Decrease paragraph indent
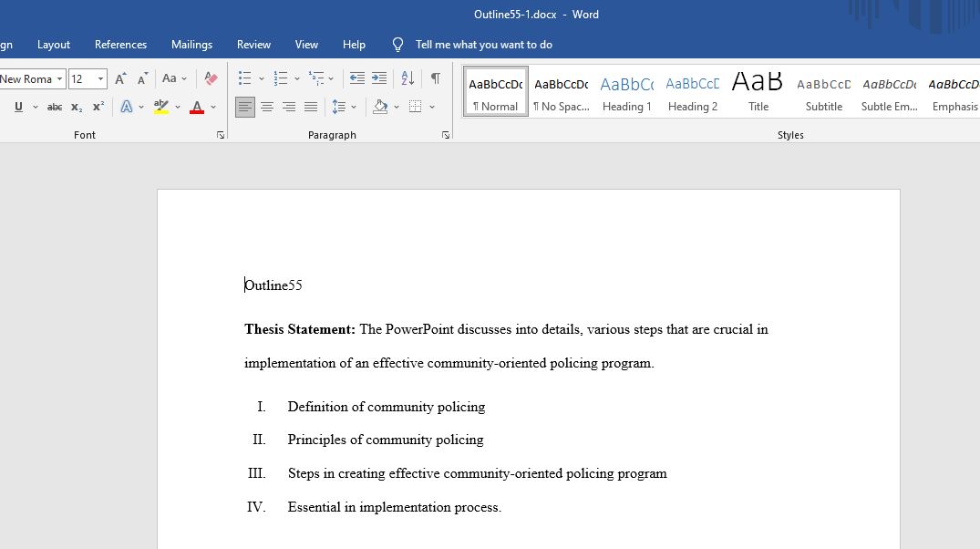The width and height of the screenshot is (980, 549). [x=356, y=78]
